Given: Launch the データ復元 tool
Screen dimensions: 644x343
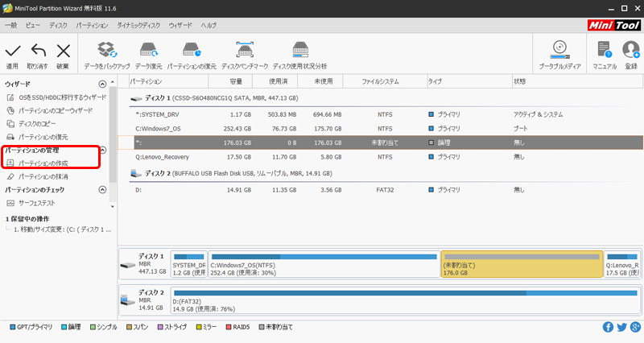Looking at the screenshot, I should pyautogui.click(x=148, y=55).
